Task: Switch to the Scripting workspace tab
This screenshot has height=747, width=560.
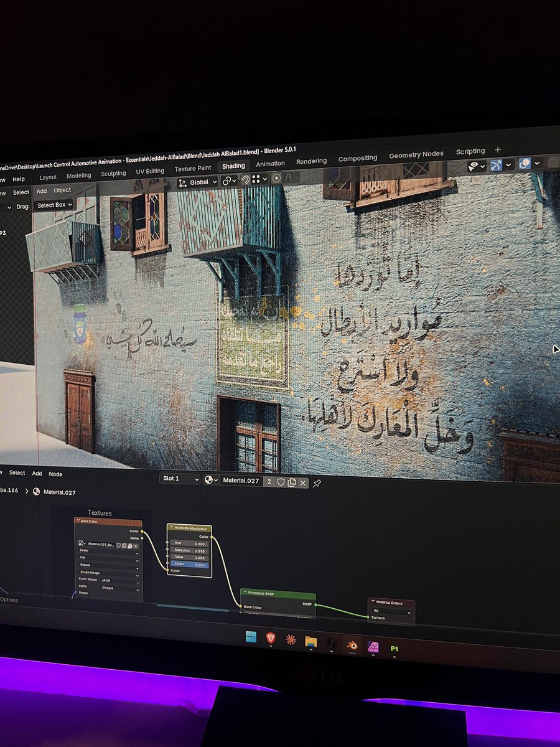Action: point(470,151)
